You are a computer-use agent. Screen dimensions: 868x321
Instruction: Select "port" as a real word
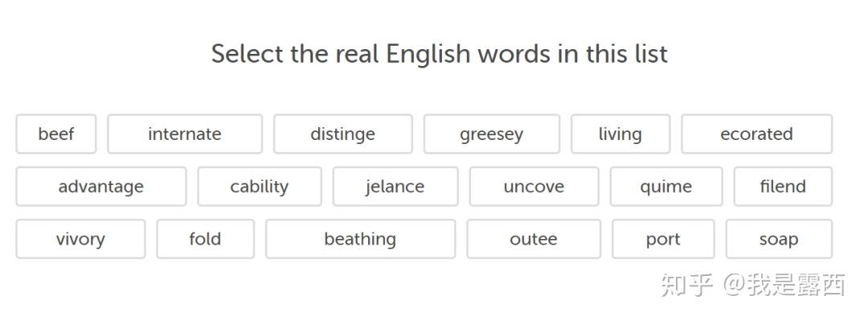tap(663, 239)
